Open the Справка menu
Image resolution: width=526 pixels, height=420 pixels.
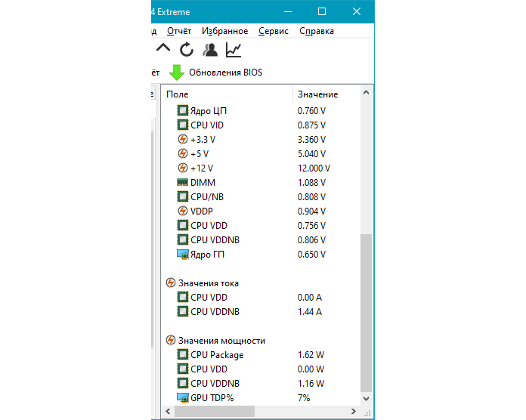pos(317,31)
